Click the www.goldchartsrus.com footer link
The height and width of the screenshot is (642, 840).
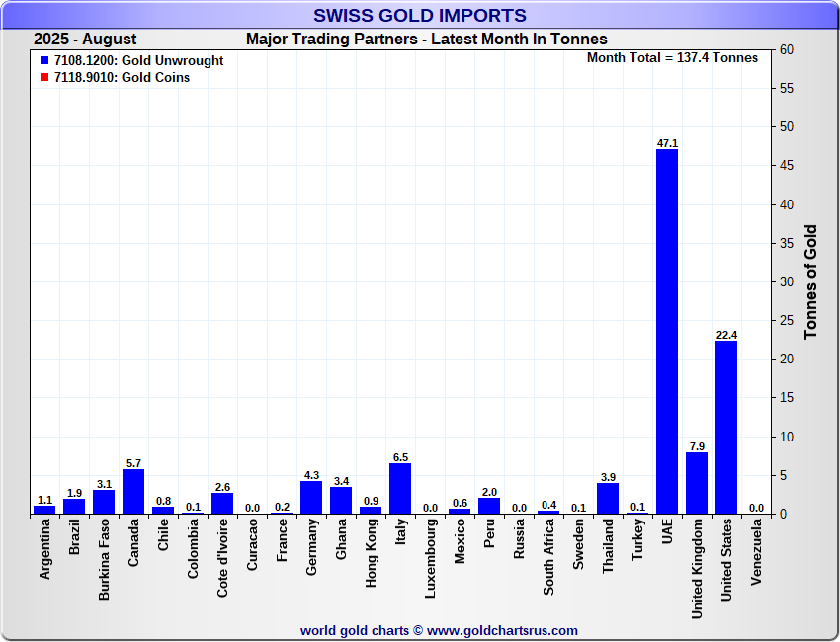tap(502, 630)
